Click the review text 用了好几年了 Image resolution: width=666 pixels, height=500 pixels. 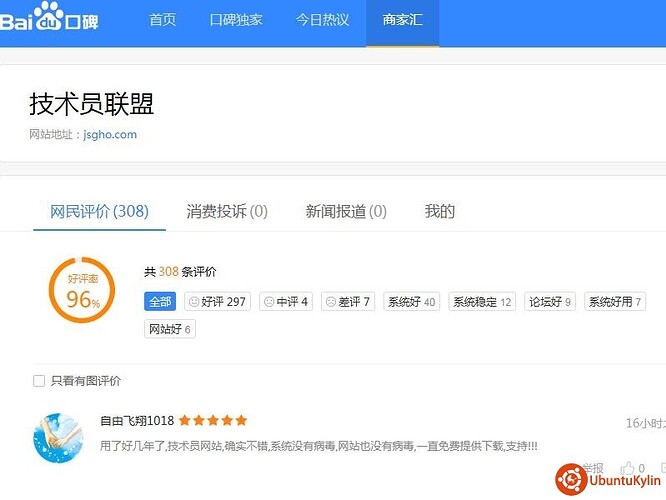(319, 446)
